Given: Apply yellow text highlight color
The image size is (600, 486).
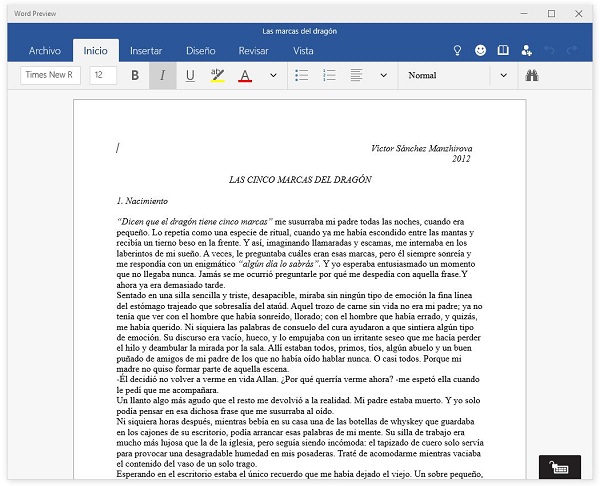Looking at the screenshot, I should click(217, 75).
